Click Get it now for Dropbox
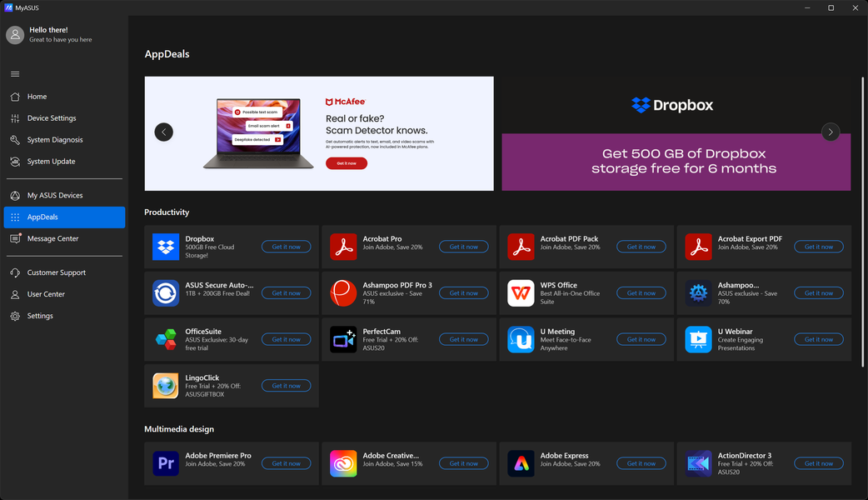The height and width of the screenshot is (500, 868). [x=287, y=247]
